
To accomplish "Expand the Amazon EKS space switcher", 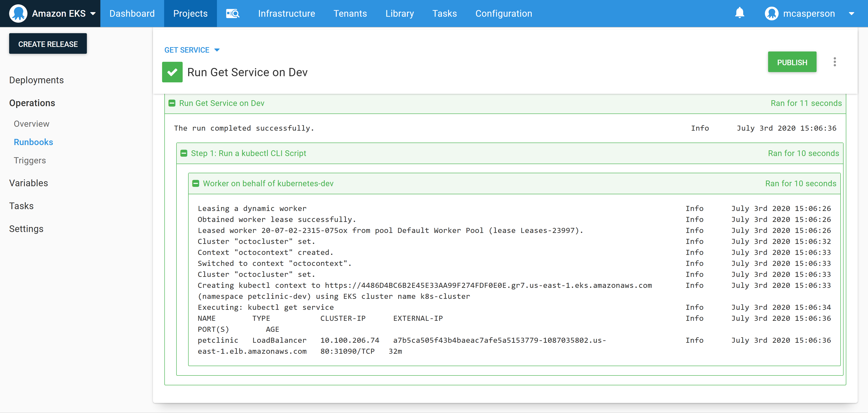I will coord(93,13).
